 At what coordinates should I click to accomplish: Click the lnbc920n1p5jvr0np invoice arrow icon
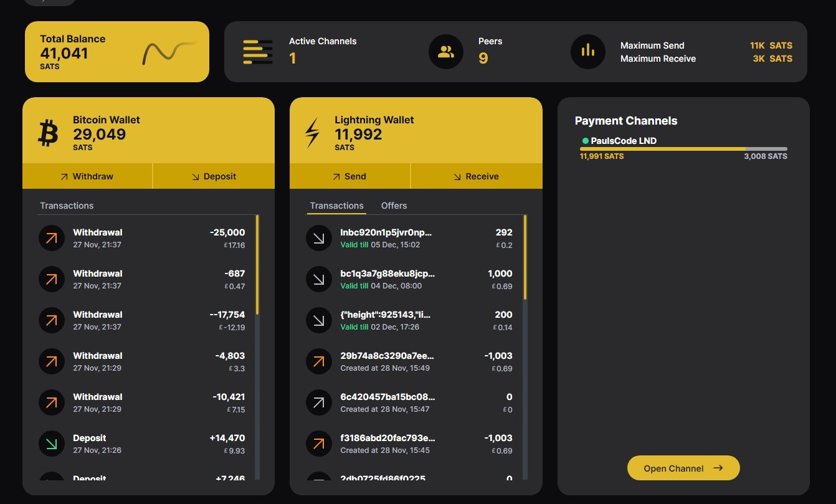click(x=318, y=238)
